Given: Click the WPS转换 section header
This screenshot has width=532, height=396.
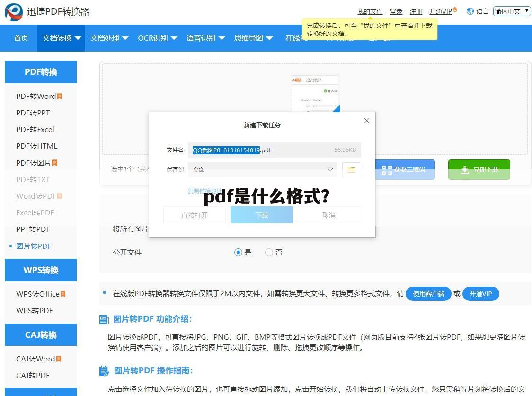Looking at the screenshot, I should tap(41, 270).
